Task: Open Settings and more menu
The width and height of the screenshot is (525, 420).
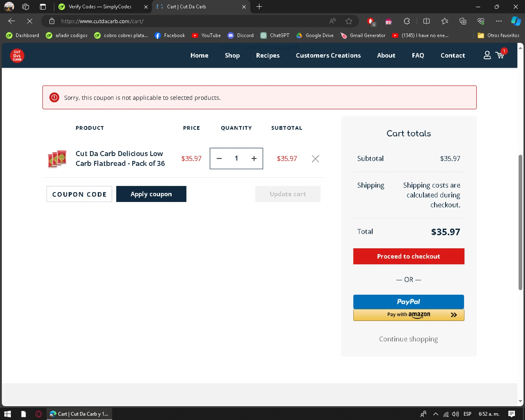Action: point(499,21)
